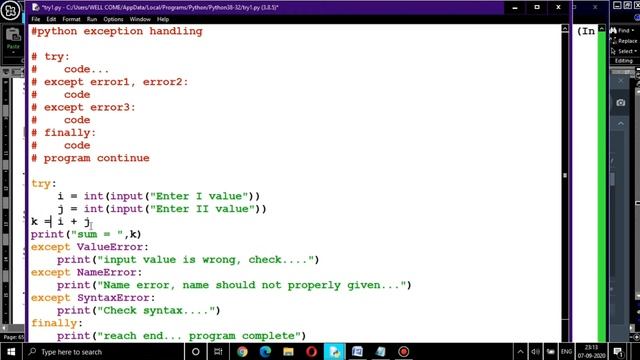
Task: Click '# program continue' comment
Action: coord(91,158)
